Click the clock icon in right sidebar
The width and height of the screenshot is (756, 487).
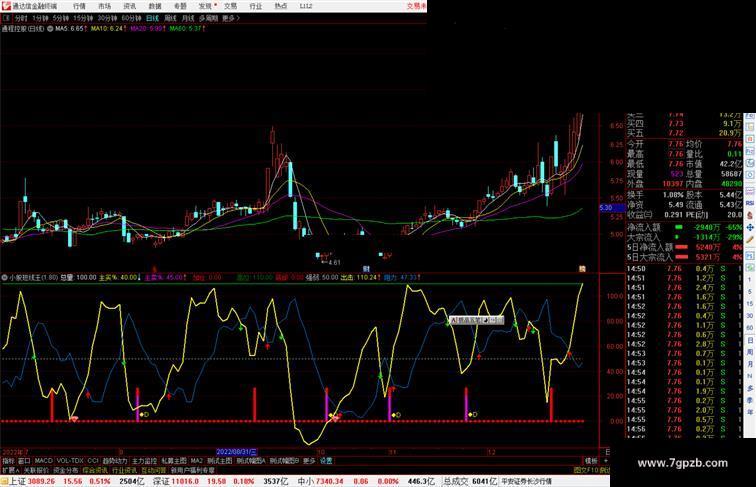click(750, 163)
